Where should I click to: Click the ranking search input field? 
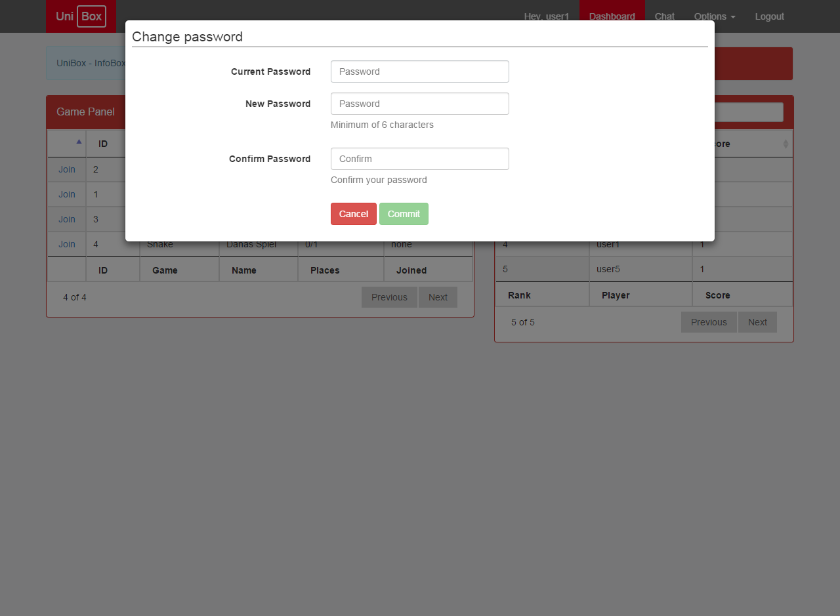pyautogui.click(x=749, y=112)
